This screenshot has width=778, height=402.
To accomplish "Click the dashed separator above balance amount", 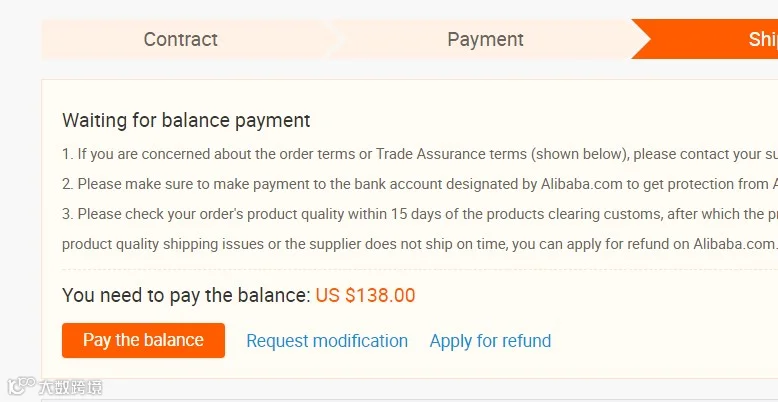I will coord(420,269).
